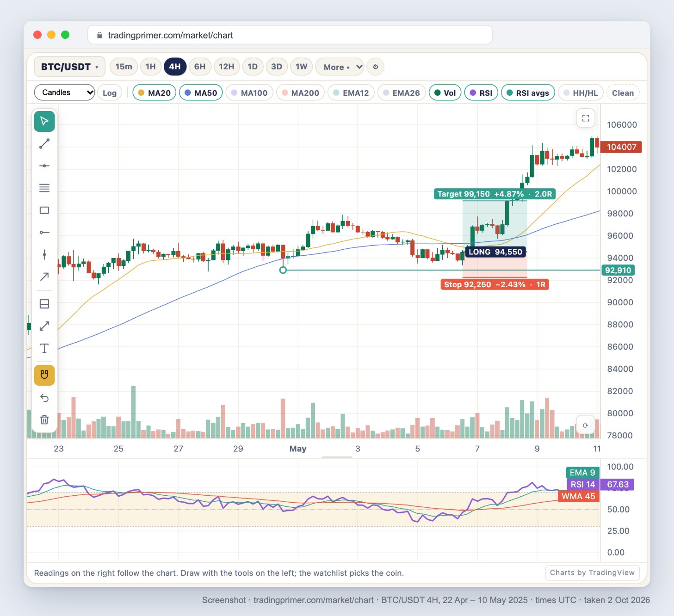Image resolution: width=674 pixels, height=616 pixels.
Task: Select the 1D timeframe
Action: click(x=253, y=67)
